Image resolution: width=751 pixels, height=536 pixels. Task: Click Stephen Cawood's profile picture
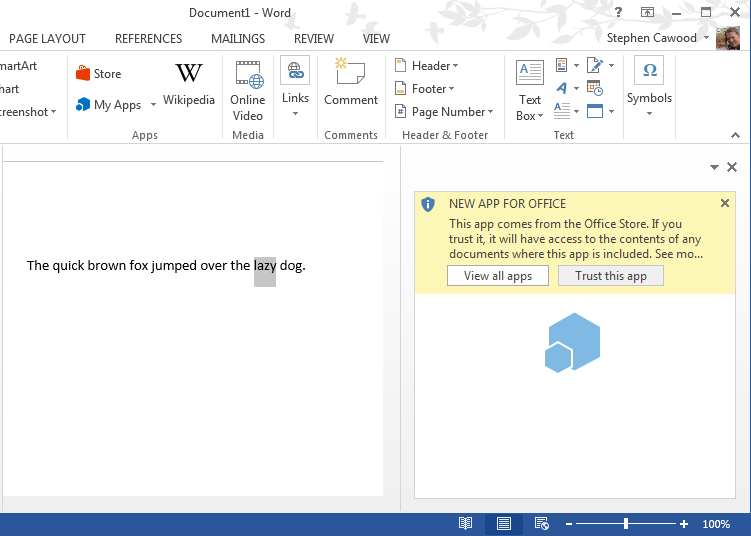(727, 38)
